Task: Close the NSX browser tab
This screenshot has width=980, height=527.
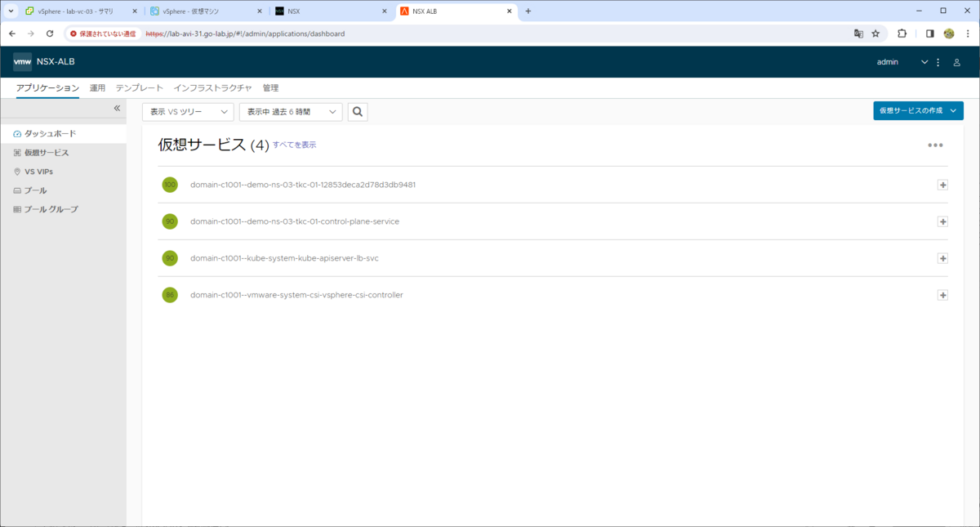Action: coord(385,11)
